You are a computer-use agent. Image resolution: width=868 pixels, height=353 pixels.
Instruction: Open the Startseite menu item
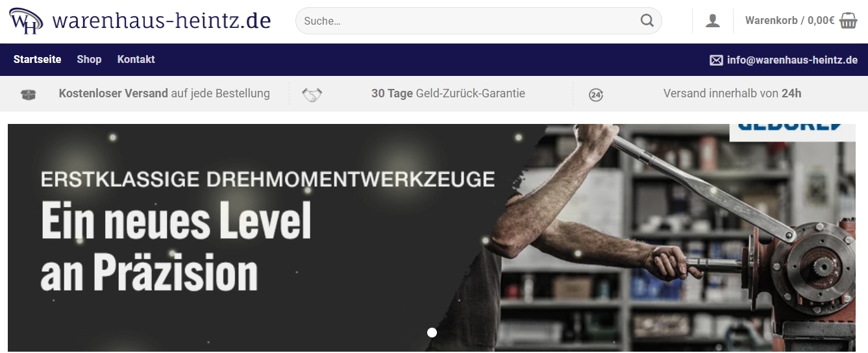[38, 59]
